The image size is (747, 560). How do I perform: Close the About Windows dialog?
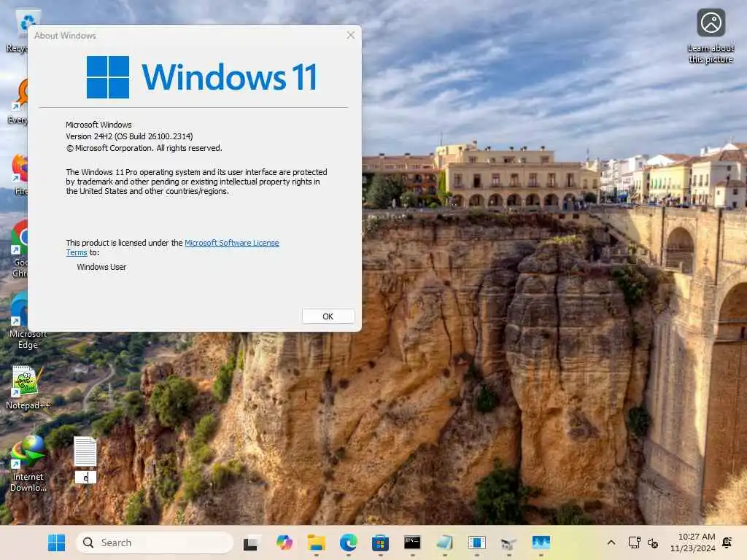[x=351, y=35]
